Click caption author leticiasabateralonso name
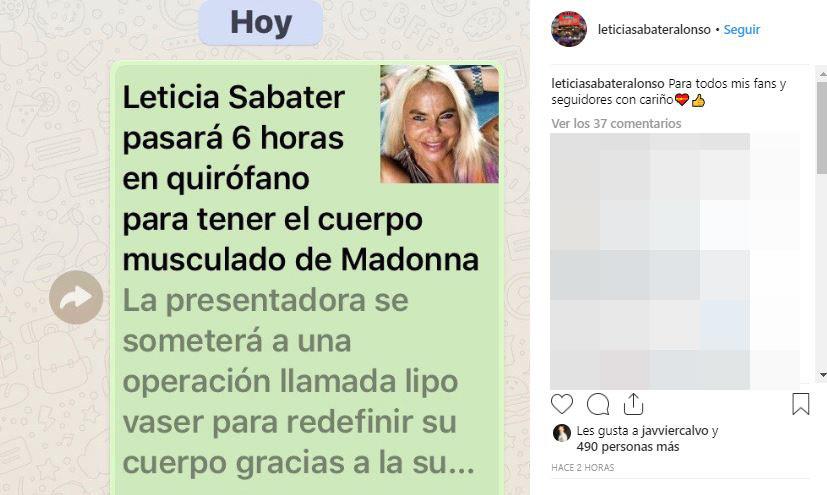827x495 pixels. pyautogui.click(x=608, y=83)
